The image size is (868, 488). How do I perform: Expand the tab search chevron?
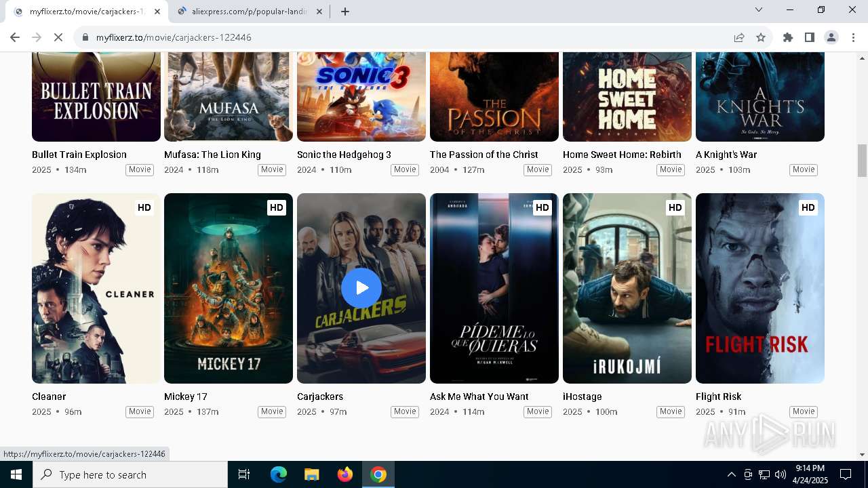(x=759, y=9)
